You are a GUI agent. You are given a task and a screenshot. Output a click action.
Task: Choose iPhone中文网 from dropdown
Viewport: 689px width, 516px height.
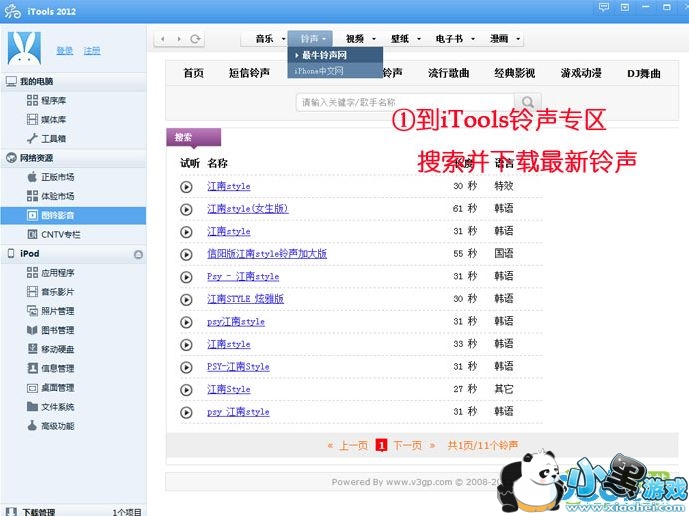point(335,70)
